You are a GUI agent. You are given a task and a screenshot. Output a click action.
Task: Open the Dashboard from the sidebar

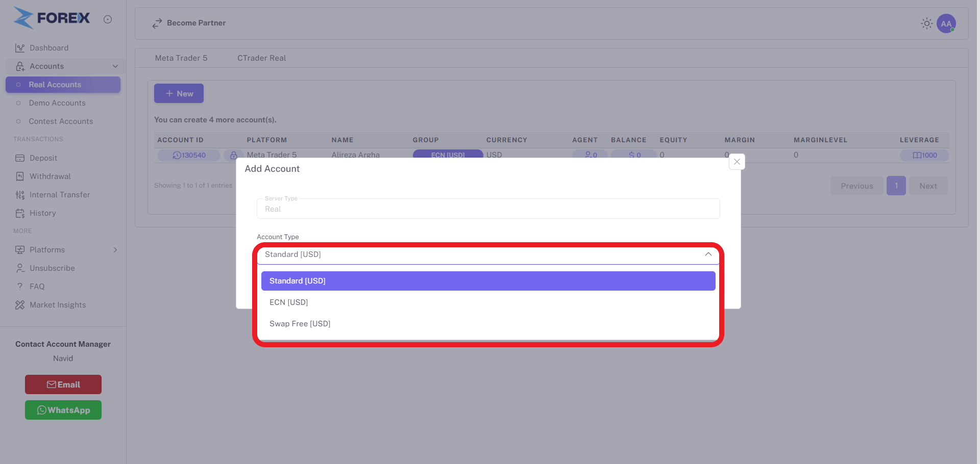point(48,48)
